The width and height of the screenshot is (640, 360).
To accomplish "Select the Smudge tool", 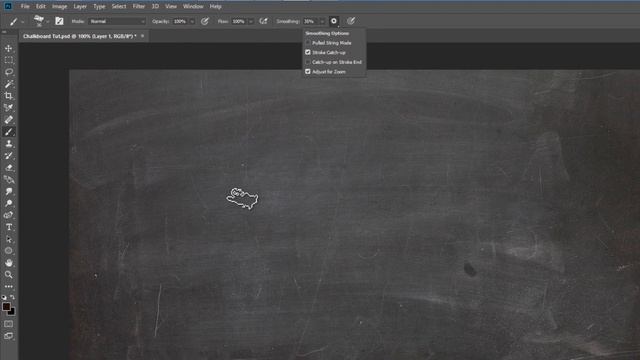I will (9, 191).
